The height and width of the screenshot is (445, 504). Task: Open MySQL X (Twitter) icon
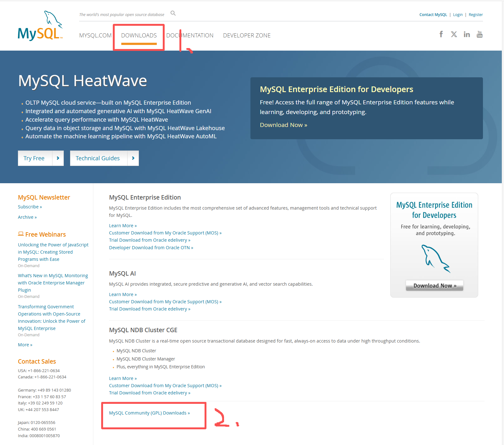pyautogui.click(x=454, y=34)
